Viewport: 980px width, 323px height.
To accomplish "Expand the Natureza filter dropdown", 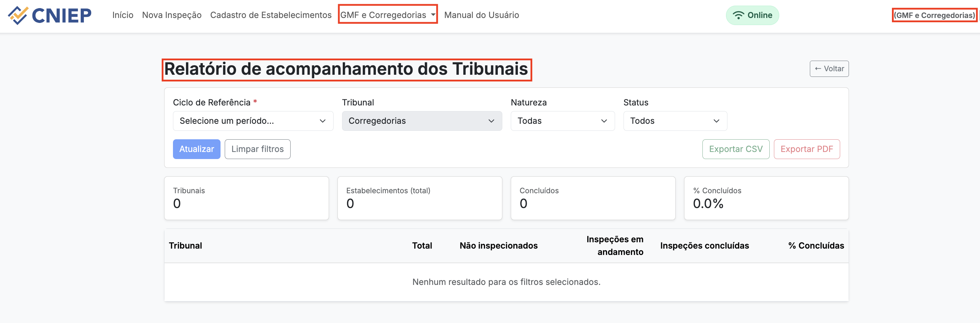I will (562, 121).
